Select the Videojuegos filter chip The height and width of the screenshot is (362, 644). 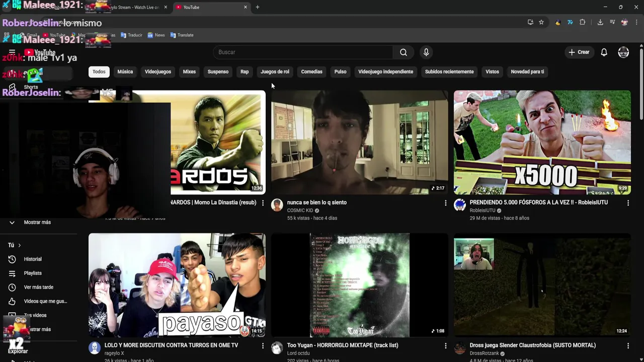click(x=158, y=71)
